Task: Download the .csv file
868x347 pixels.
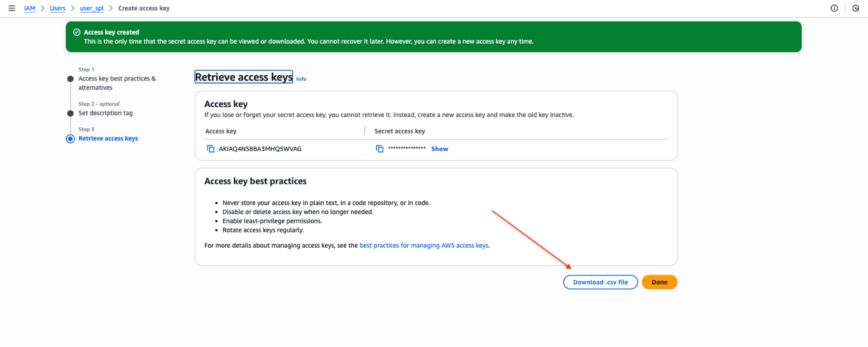Action: 600,282
